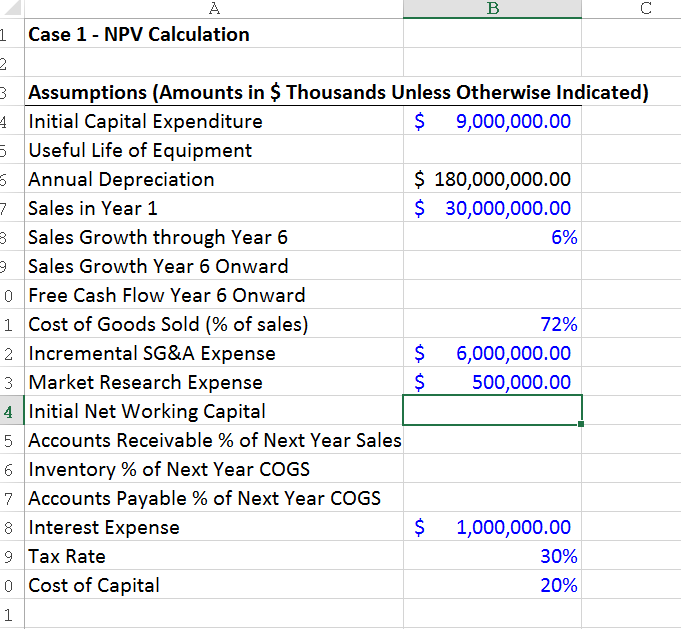Click the $500,000.00 market research value
Image resolution: width=681 pixels, height=629 pixels.
coord(492,382)
